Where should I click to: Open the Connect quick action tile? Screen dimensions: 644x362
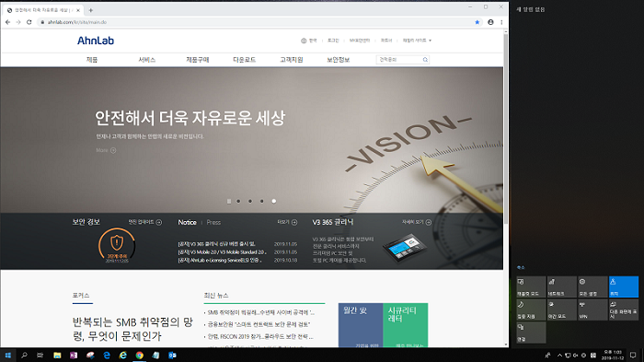531,333
